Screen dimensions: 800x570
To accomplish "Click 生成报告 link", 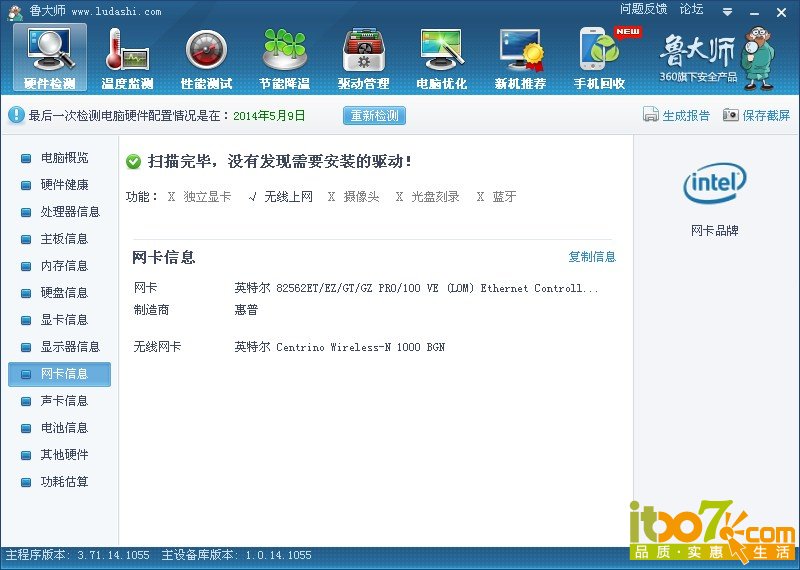I will pos(686,115).
